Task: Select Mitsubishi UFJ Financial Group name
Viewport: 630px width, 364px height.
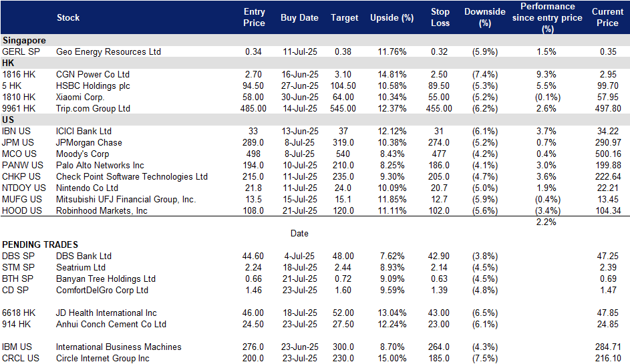Action: 126,199
